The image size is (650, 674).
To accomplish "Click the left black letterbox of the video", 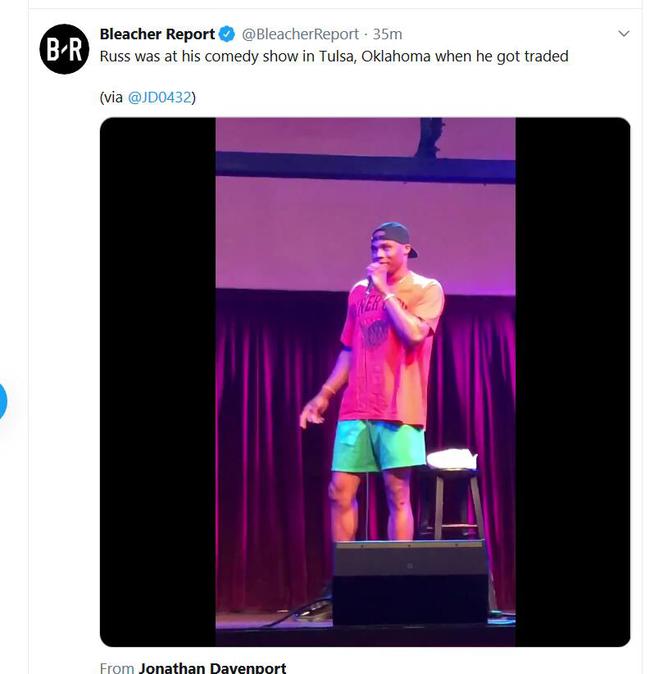I will point(158,382).
